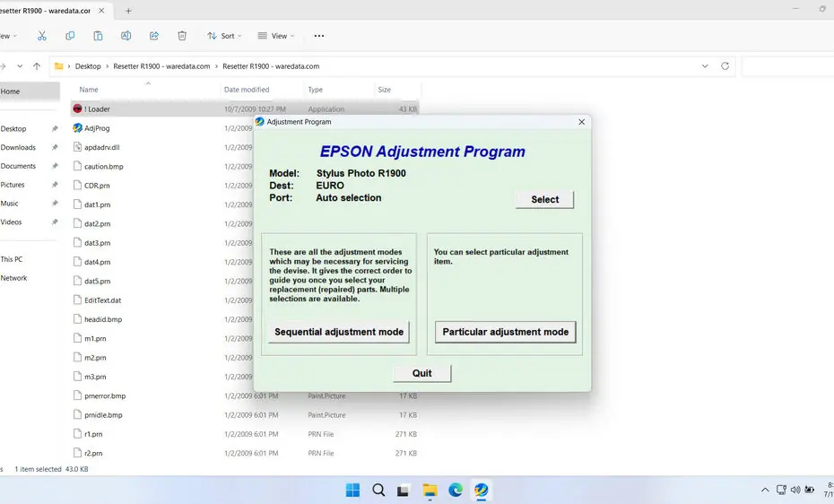
Task: Click the battery tray icon
Action: pos(810,490)
